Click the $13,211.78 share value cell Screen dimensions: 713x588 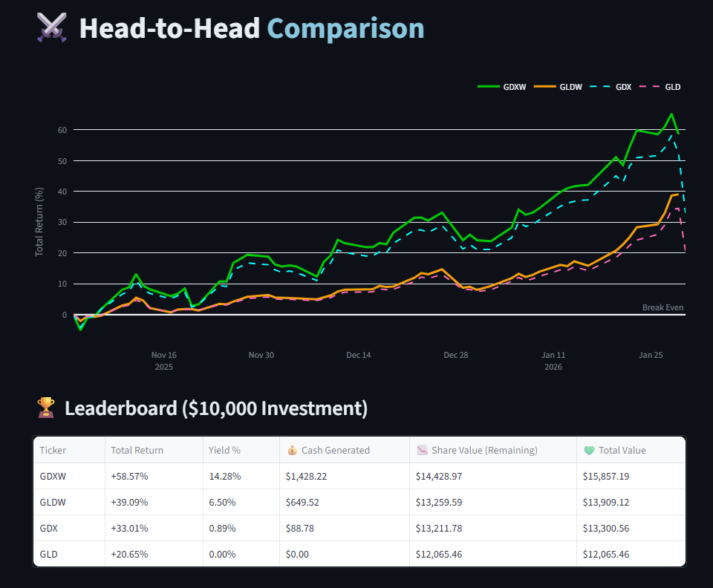493,528
